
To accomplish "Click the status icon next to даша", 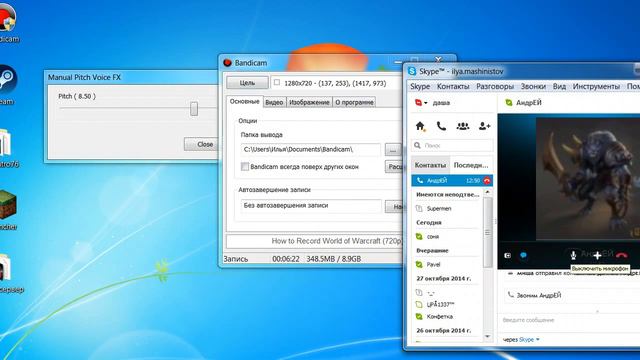I will [418, 103].
